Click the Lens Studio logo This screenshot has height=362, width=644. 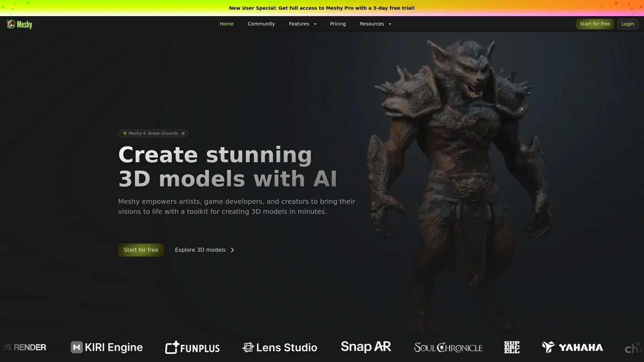point(280,348)
